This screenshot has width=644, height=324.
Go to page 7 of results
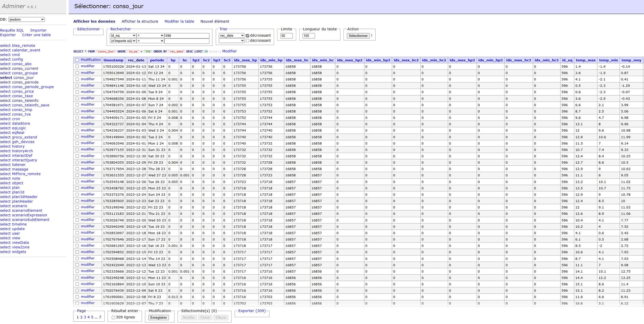tap(100, 317)
